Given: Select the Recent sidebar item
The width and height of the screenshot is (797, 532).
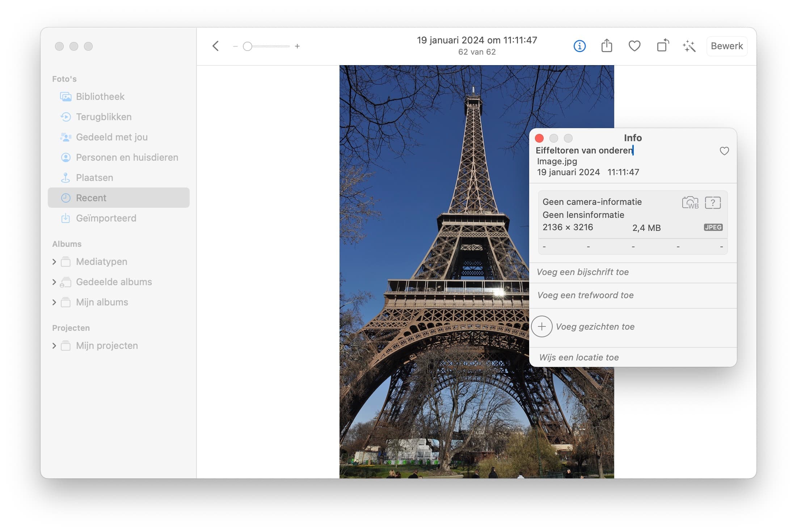Looking at the screenshot, I should pos(119,198).
